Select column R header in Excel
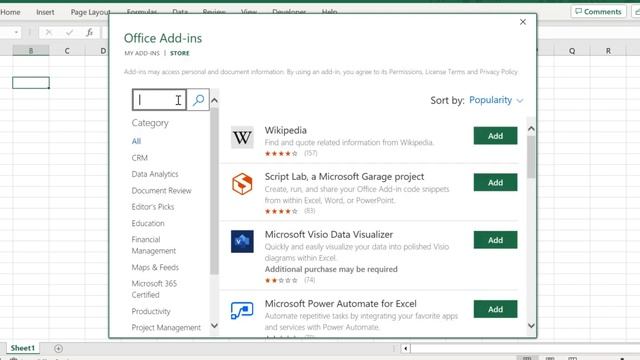 click(608, 51)
